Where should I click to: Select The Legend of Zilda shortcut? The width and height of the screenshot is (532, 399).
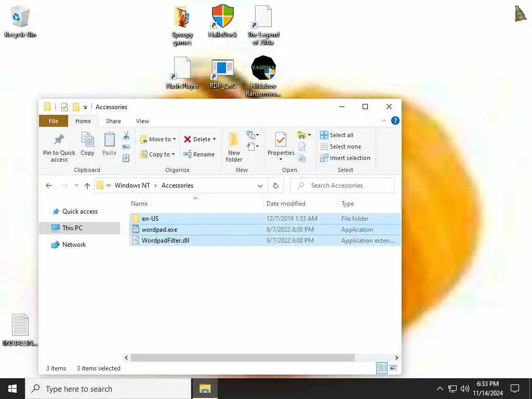[x=263, y=25]
